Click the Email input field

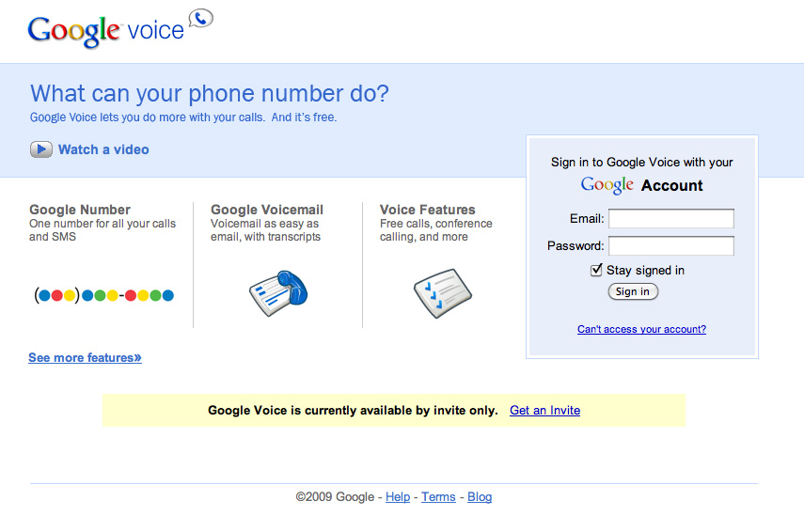[670, 219]
